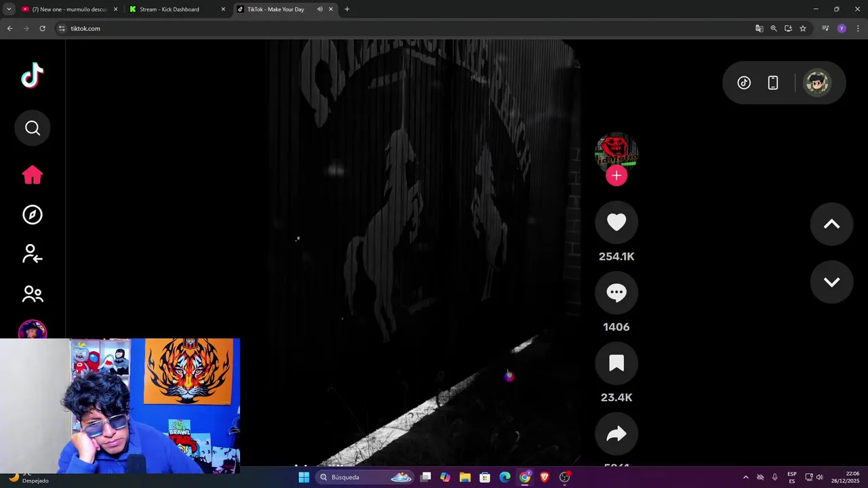Open the Windows Start menu
868x488 pixels.
[x=304, y=477]
